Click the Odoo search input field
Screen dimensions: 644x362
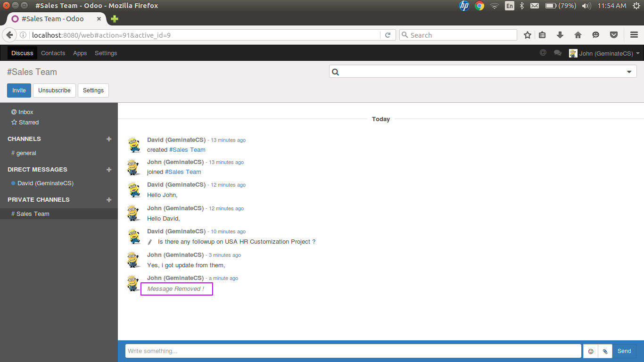click(x=482, y=72)
